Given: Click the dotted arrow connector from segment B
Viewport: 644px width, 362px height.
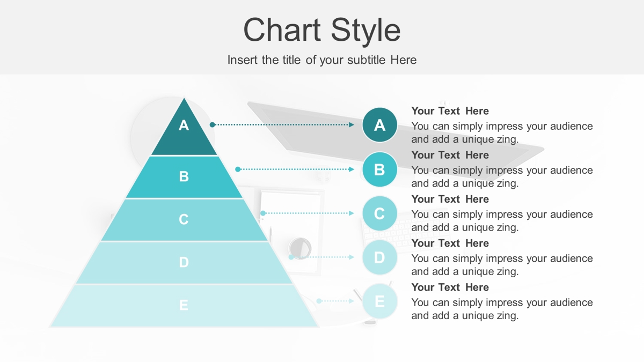Looking at the screenshot, I should click(x=295, y=169).
